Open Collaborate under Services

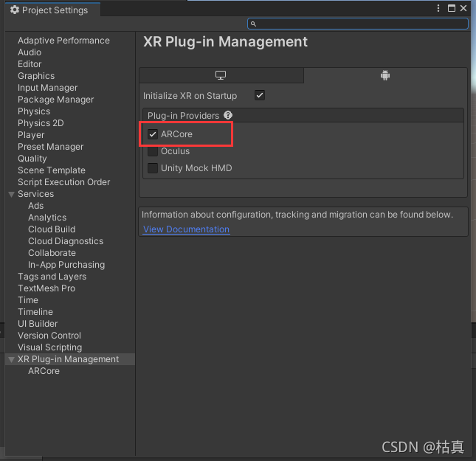(x=52, y=253)
